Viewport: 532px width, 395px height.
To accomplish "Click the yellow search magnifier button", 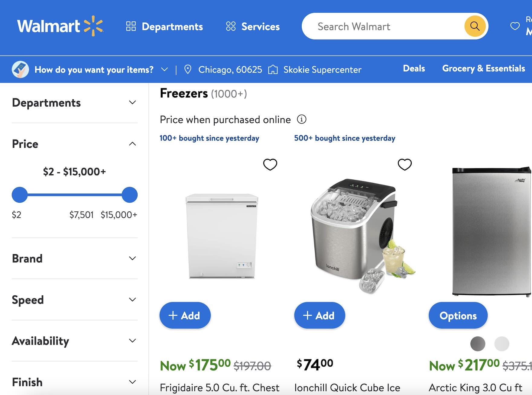I will pos(475,26).
